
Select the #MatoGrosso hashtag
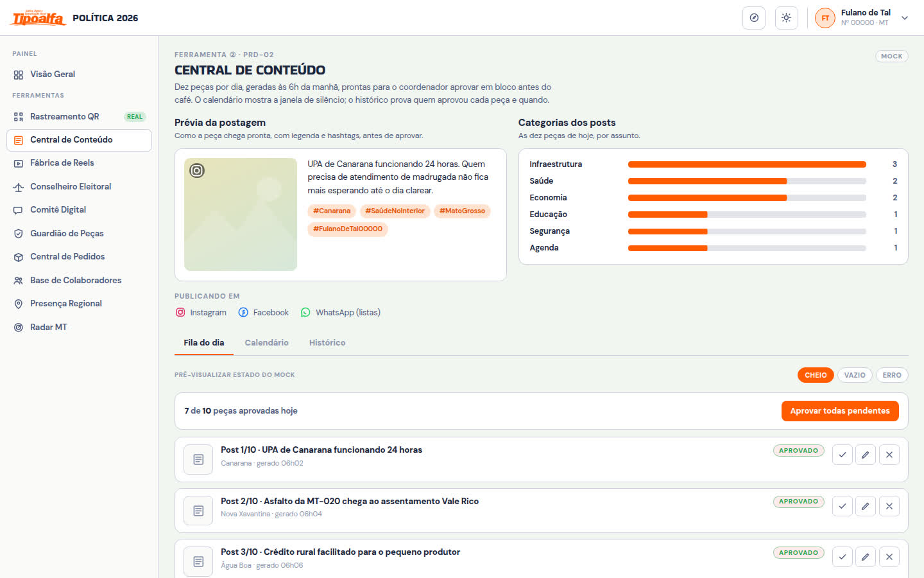click(462, 211)
